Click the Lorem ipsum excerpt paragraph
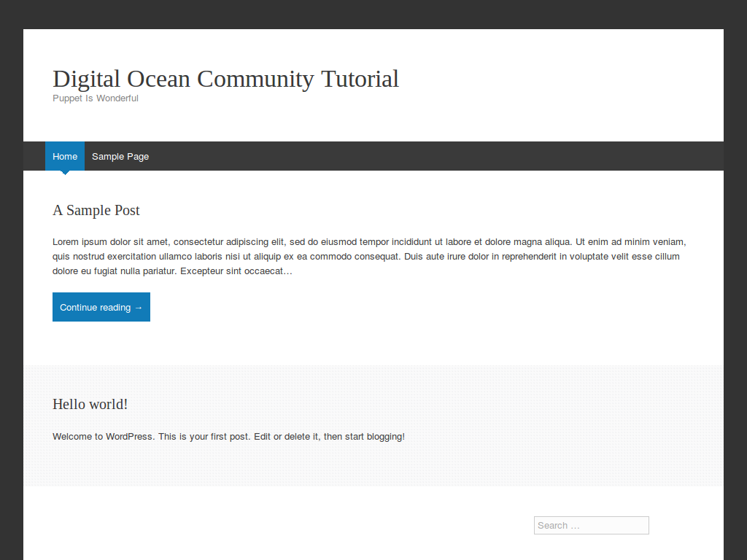Image resolution: width=747 pixels, height=560 pixels. coord(369,256)
